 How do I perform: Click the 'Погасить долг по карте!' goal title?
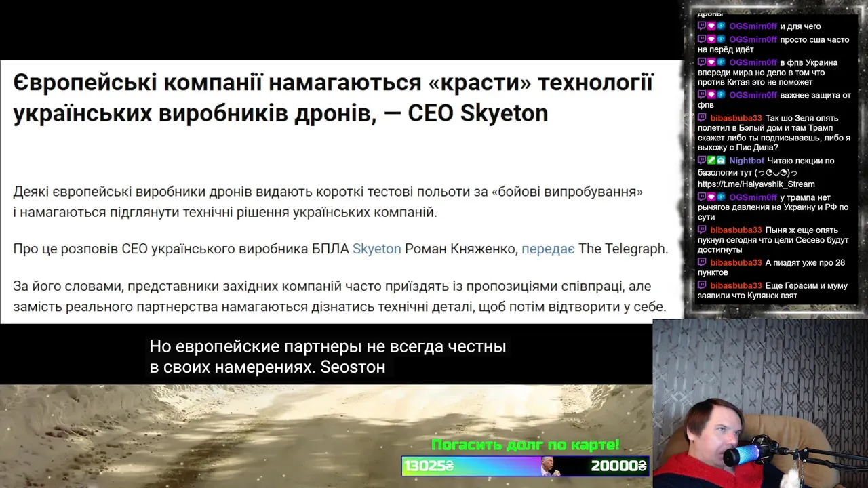tap(526, 445)
